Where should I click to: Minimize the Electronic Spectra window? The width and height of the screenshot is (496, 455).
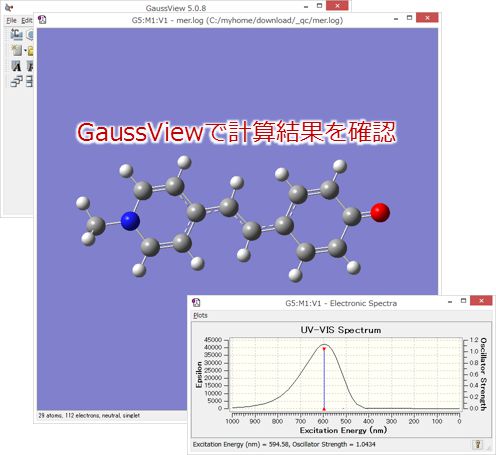click(450, 302)
